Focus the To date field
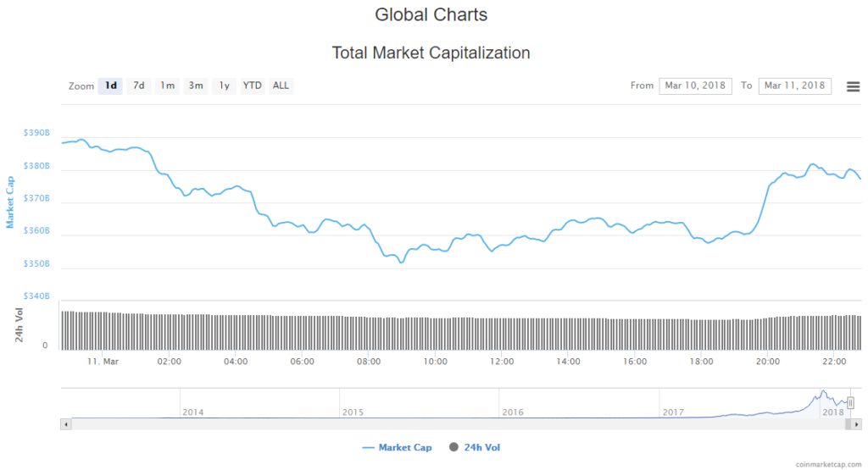This screenshot has height=470, width=868. pyautogui.click(x=794, y=86)
